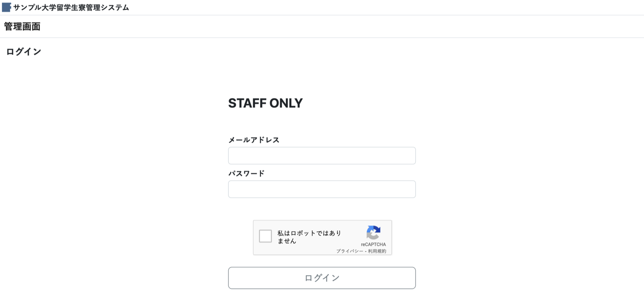Viewport: 644px width, 299px height.
Task: Click the blue site logo icon
Action: (6, 7)
